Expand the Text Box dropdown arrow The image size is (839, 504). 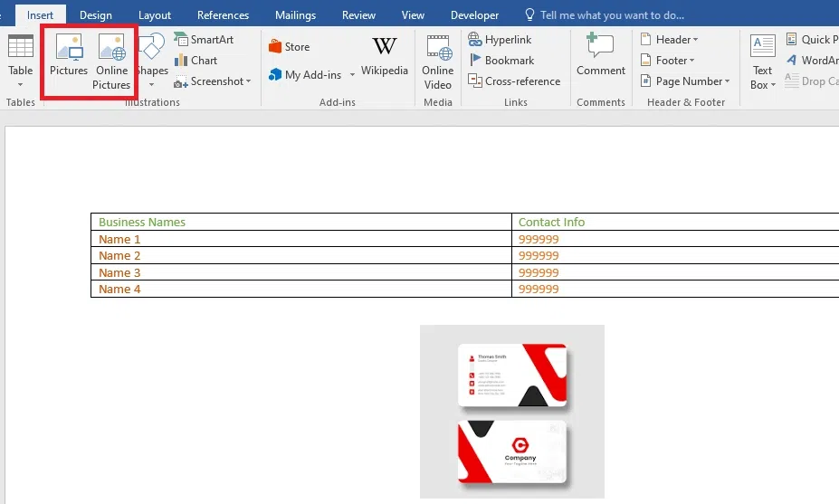click(773, 85)
